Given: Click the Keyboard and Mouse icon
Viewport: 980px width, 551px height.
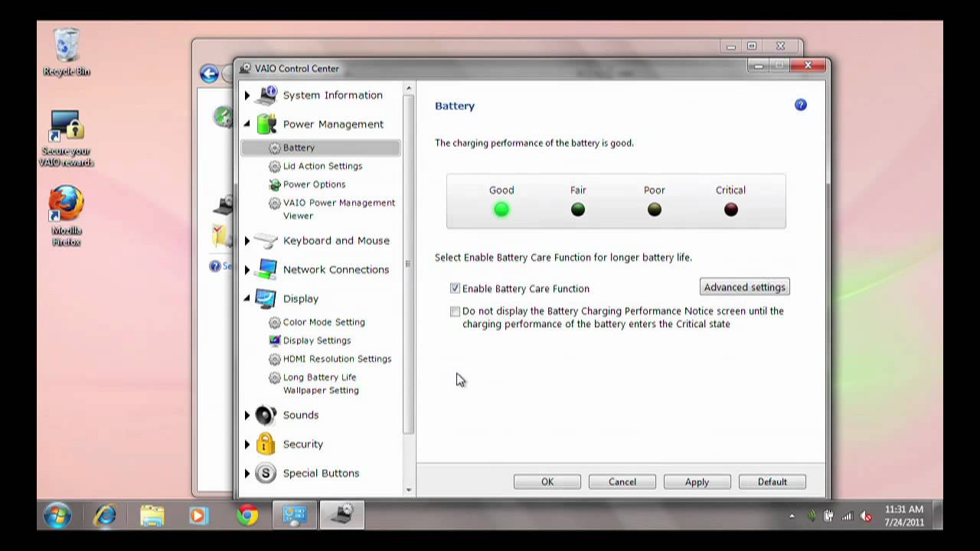Looking at the screenshot, I should point(266,240).
